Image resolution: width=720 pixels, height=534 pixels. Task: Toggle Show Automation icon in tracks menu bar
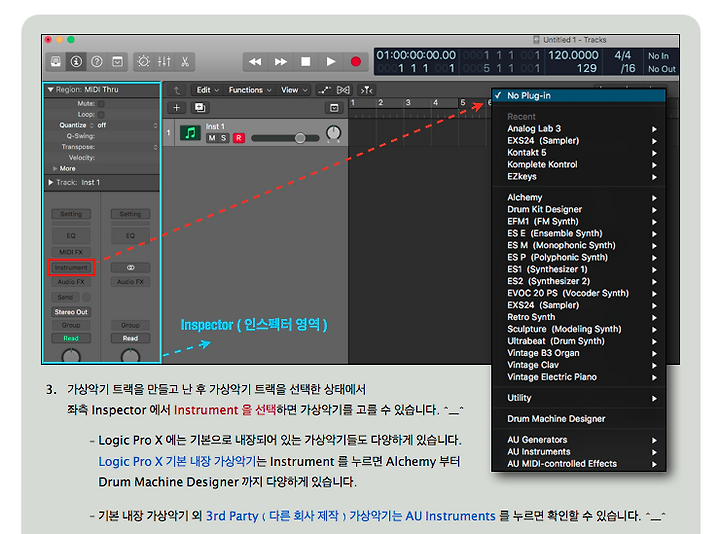point(324,90)
